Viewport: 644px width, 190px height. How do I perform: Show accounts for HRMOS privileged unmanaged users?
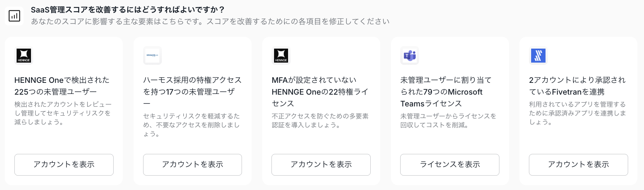click(193, 165)
